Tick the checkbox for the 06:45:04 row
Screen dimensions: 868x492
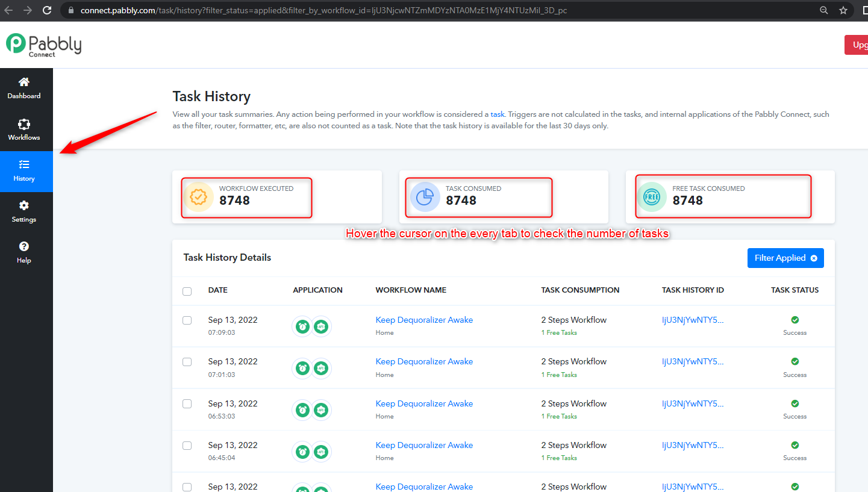[187, 446]
